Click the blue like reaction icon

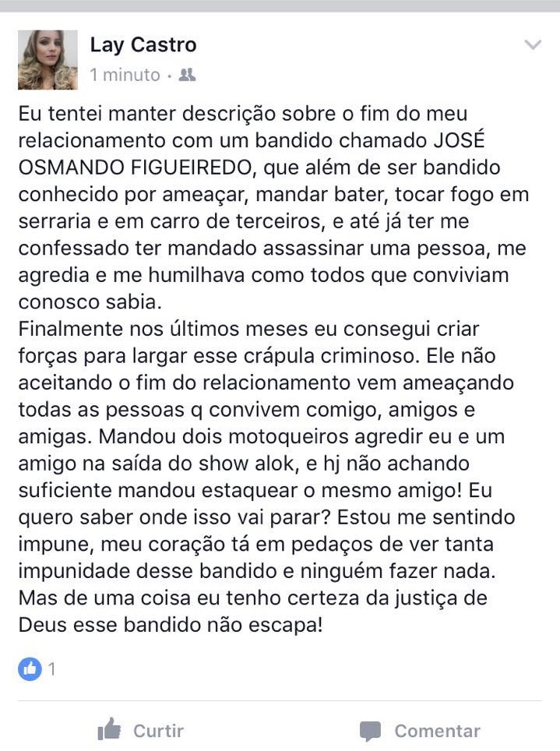point(30,668)
